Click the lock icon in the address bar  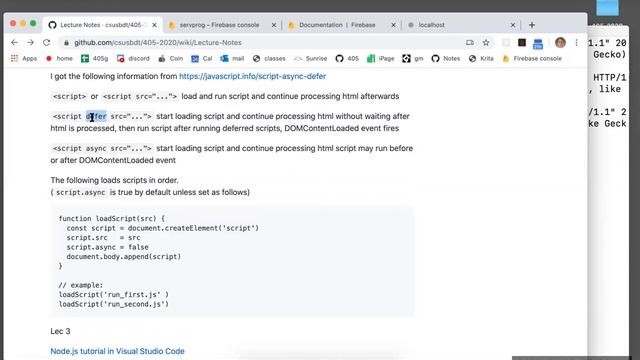(66, 42)
